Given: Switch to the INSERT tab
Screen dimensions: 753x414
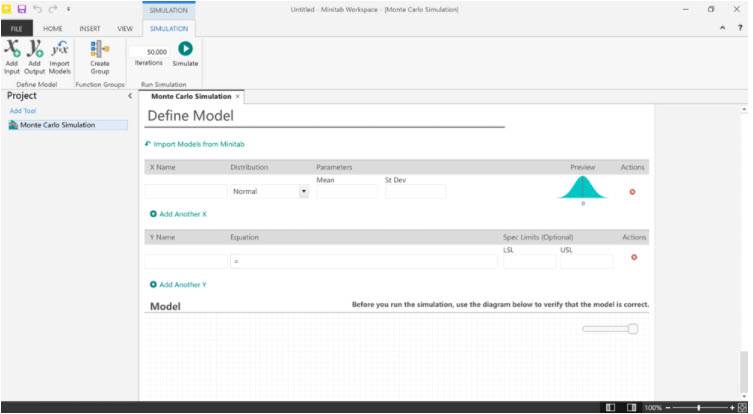Looking at the screenshot, I should (x=90, y=29).
